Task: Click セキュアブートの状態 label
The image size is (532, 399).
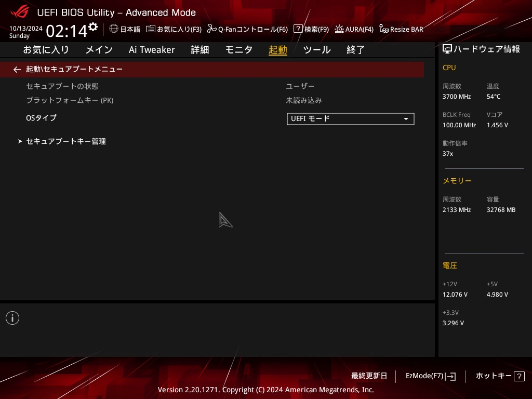Action: [x=62, y=86]
